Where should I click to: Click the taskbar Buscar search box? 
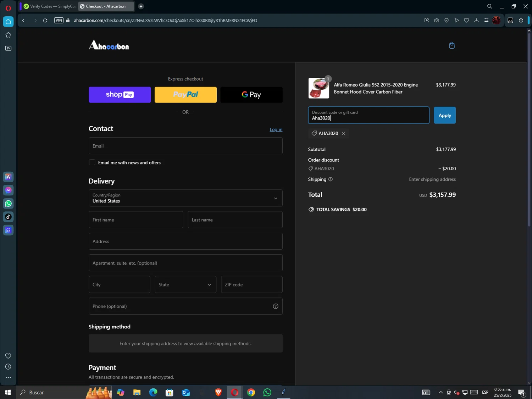[x=64, y=393]
